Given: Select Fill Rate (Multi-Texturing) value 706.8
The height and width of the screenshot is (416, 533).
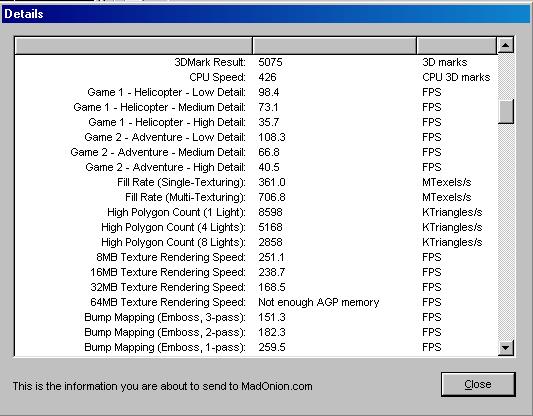Looking at the screenshot, I should point(272,197).
